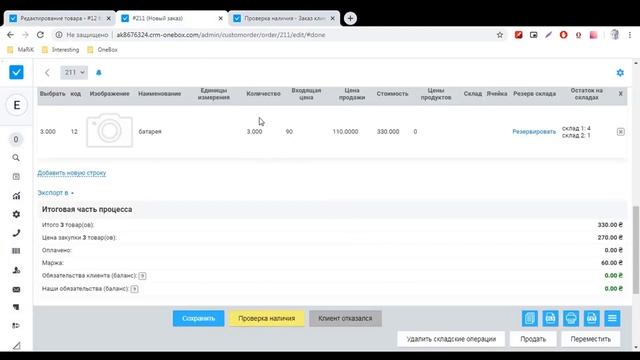
Task: Bookmark this page with star icon
Action: [x=500, y=35]
